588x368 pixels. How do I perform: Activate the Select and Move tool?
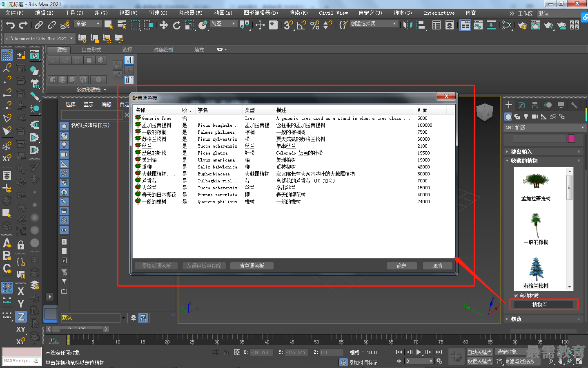pyautogui.click(x=164, y=25)
